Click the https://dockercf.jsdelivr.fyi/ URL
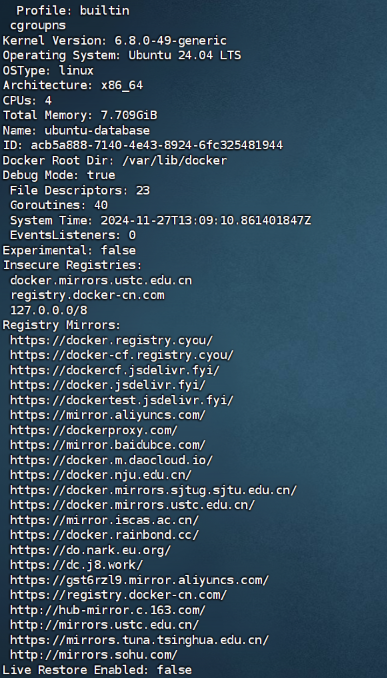Image resolution: width=387 pixels, height=678 pixels. click(115, 370)
